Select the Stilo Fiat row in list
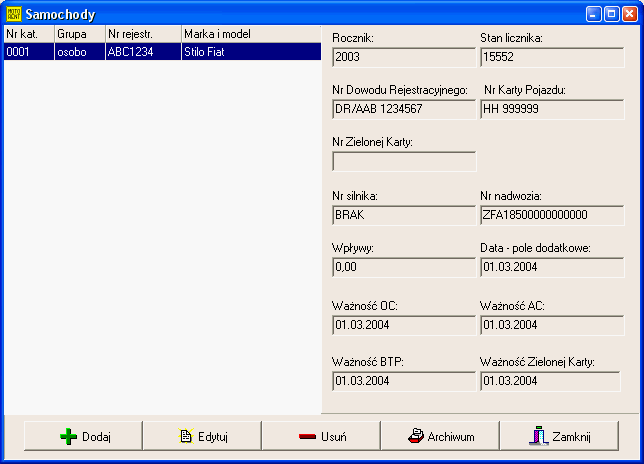 click(160, 52)
